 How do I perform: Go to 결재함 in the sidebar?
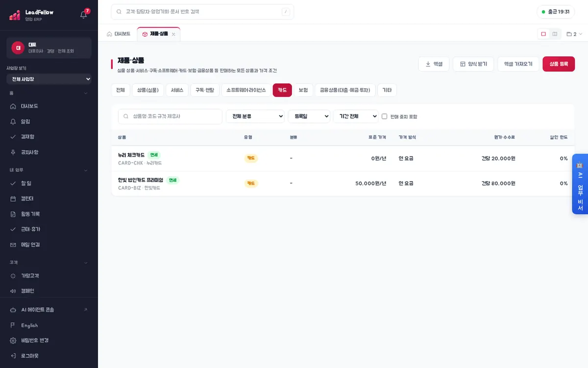tap(49, 137)
